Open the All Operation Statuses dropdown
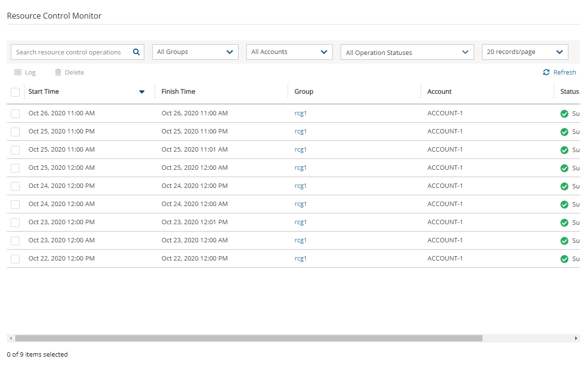This screenshot has height=365, width=588. pyautogui.click(x=407, y=52)
